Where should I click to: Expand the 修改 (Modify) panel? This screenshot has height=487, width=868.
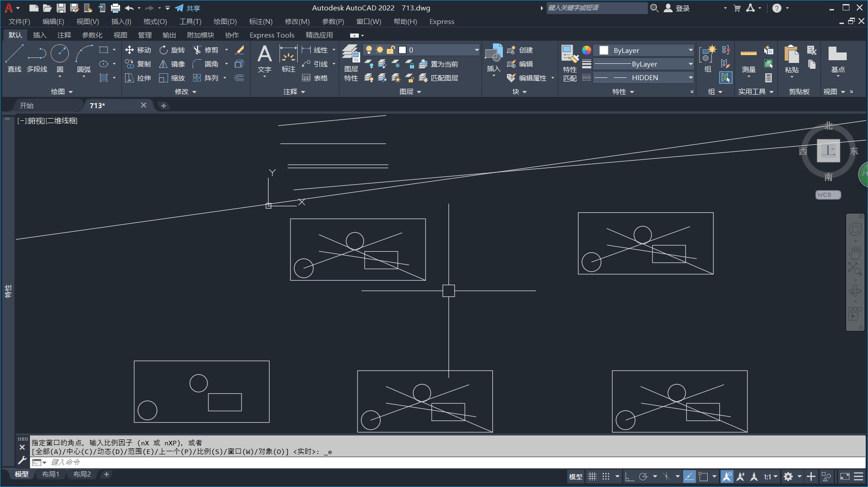tap(186, 91)
